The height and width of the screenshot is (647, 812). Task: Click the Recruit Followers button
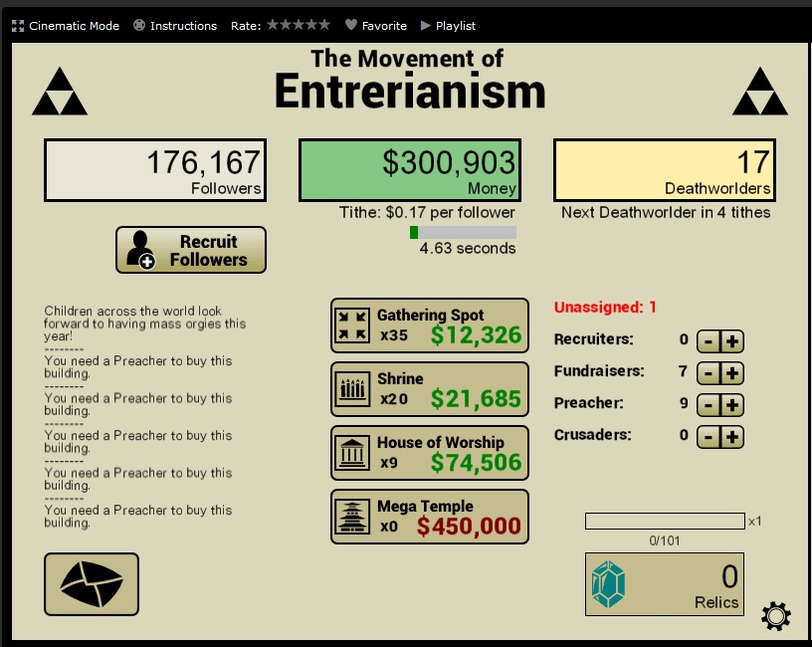click(x=191, y=250)
